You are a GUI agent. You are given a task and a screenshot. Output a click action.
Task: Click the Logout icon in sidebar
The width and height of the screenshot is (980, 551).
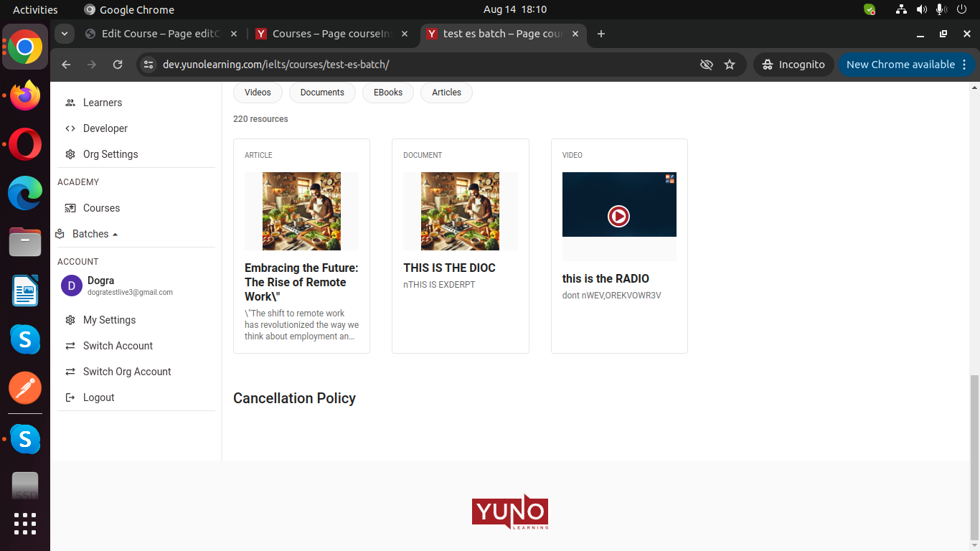[x=70, y=397]
